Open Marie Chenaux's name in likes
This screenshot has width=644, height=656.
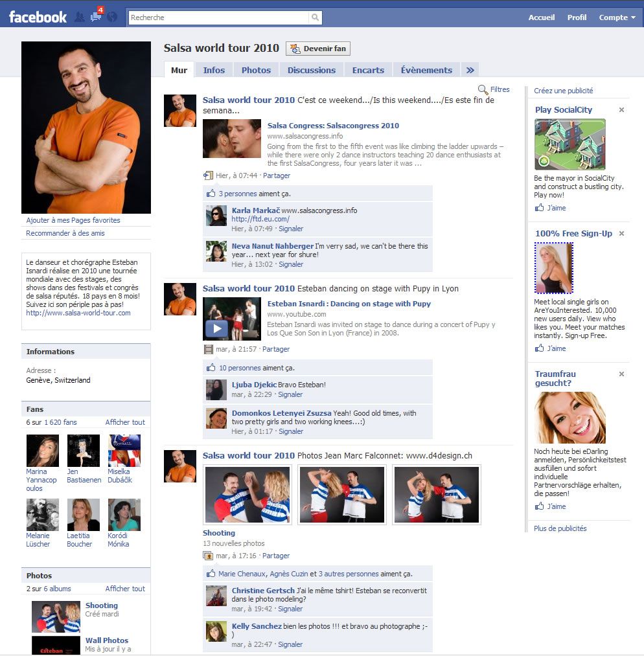tap(242, 574)
